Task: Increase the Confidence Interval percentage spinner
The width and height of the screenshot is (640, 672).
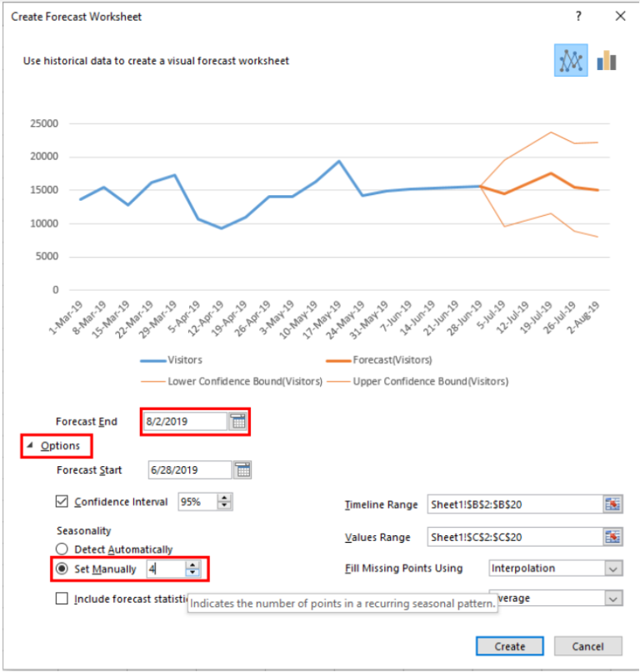Action: click(224, 499)
